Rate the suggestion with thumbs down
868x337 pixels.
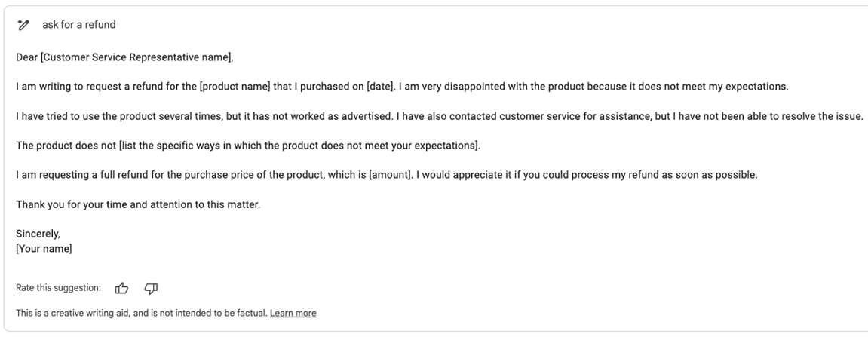click(151, 288)
